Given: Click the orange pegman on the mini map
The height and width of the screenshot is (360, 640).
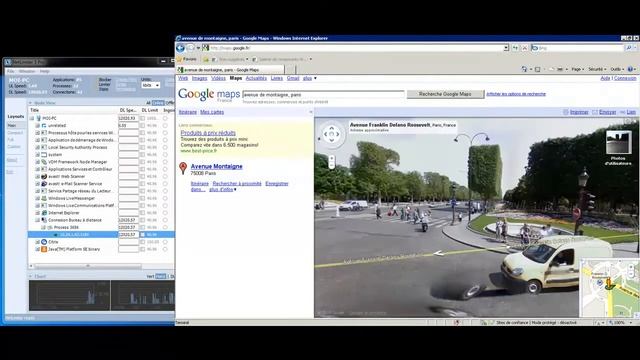Looking at the screenshot, I should pos(610,282).
